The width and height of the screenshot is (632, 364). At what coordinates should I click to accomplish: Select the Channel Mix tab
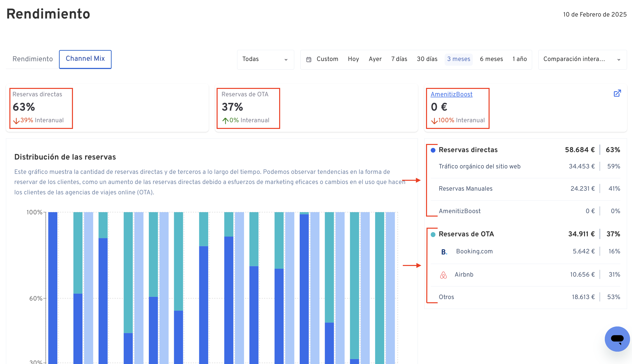(x=85, y=59)
